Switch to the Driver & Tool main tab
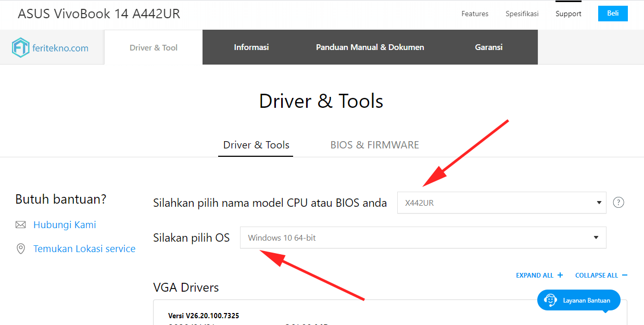Image resolution: width=644 pixels, height=325 pixels. point(154,47)
